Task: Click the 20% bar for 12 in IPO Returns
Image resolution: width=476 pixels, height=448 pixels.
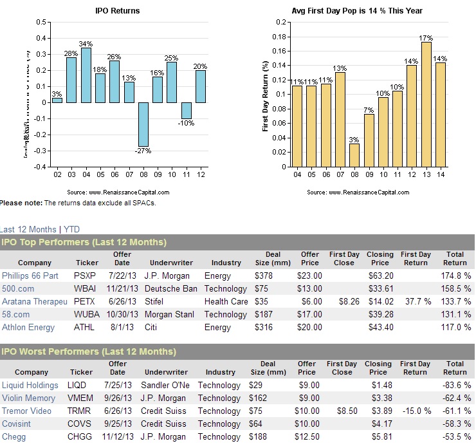Action: (201, 86)
